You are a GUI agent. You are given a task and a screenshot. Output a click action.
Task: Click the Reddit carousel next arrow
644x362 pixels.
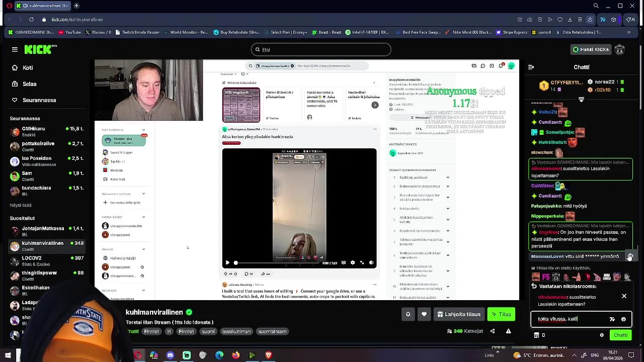375,105
